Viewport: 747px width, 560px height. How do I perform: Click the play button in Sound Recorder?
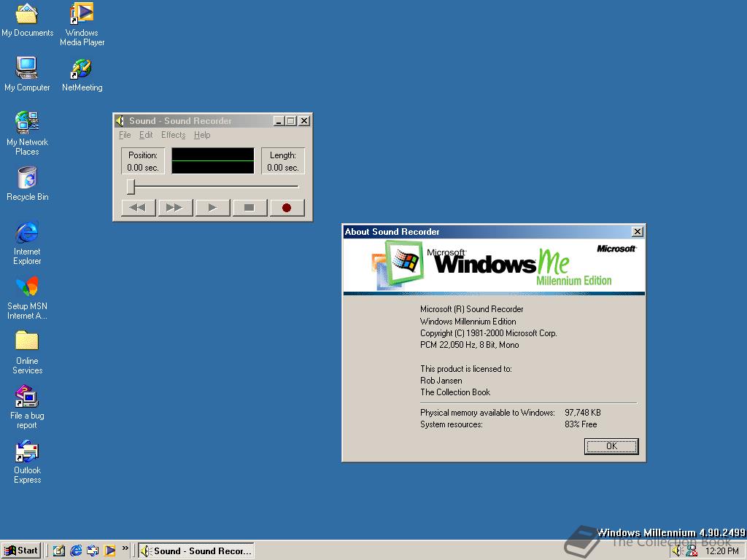pos(212,208)
